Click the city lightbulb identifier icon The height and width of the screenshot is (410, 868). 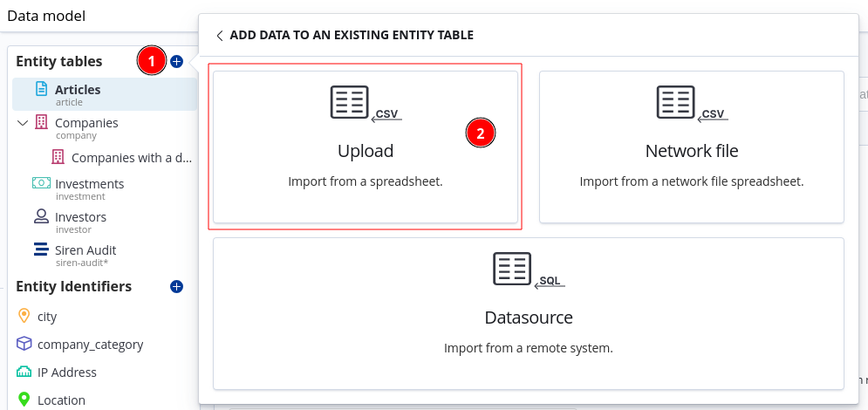pos(24,316)
